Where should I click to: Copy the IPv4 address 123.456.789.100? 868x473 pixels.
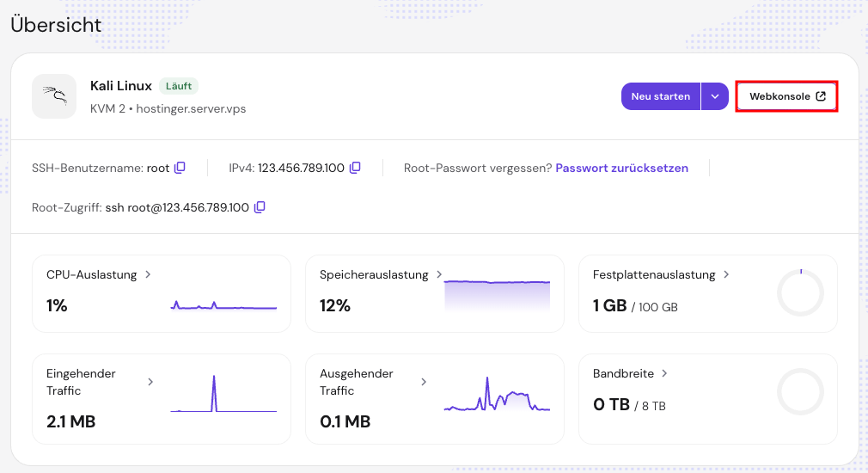pyautogui.click(x=356, y=168)
